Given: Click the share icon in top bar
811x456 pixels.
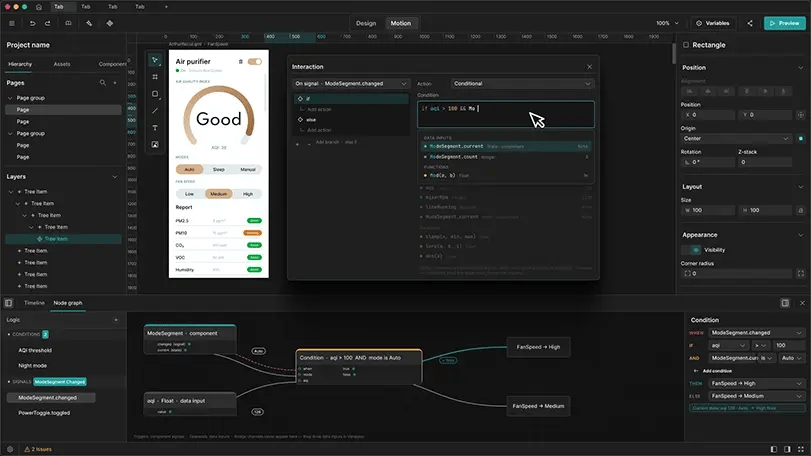Looking at the screenshot, I should click(750, 23).
